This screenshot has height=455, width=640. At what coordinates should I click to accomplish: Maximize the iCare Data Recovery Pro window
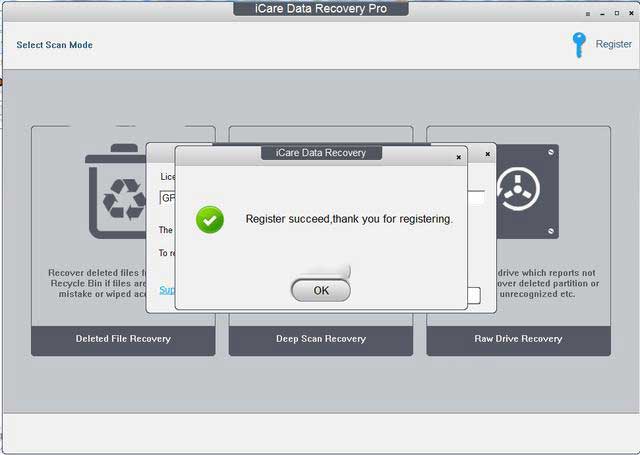pyautogui.click(x=617, y=13)
